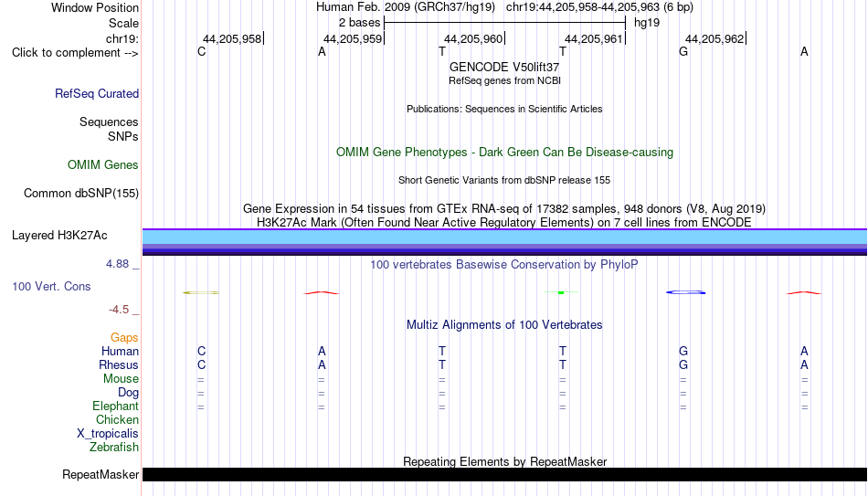
Task: Open the 100 Vert. Cons track label
Action: (51, 286)
